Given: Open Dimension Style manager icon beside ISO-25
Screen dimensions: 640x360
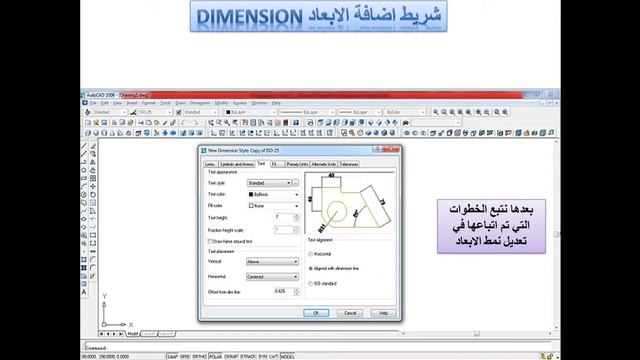Looking at the screenshot, I should coord(133,112).
